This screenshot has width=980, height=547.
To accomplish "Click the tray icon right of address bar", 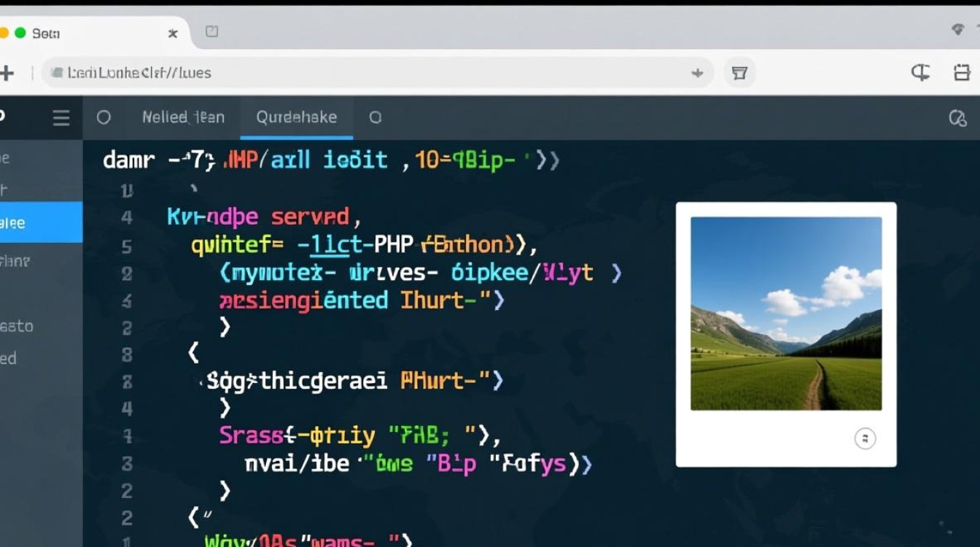I will 739,73.
